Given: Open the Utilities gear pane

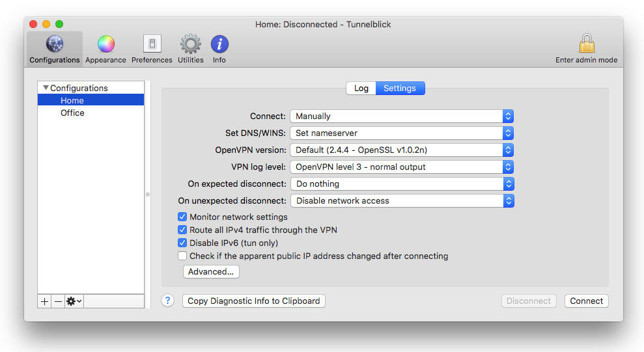Looking at the screenshot, I should [x=190, y=49].
